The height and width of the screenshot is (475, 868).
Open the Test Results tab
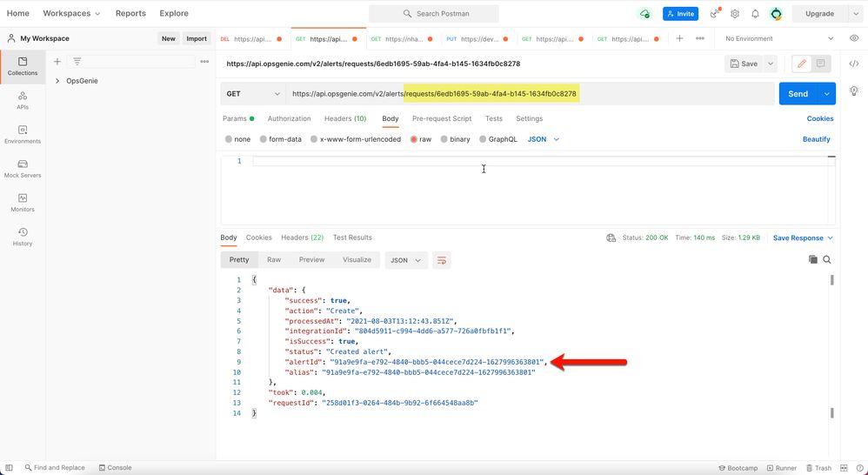(x=352, y=237)
